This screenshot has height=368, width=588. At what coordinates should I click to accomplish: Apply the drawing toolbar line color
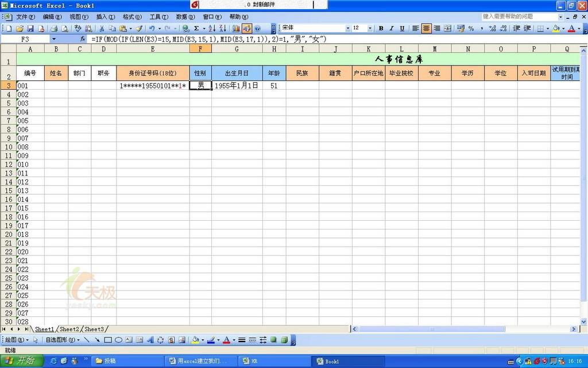click(x=211, y=340)
